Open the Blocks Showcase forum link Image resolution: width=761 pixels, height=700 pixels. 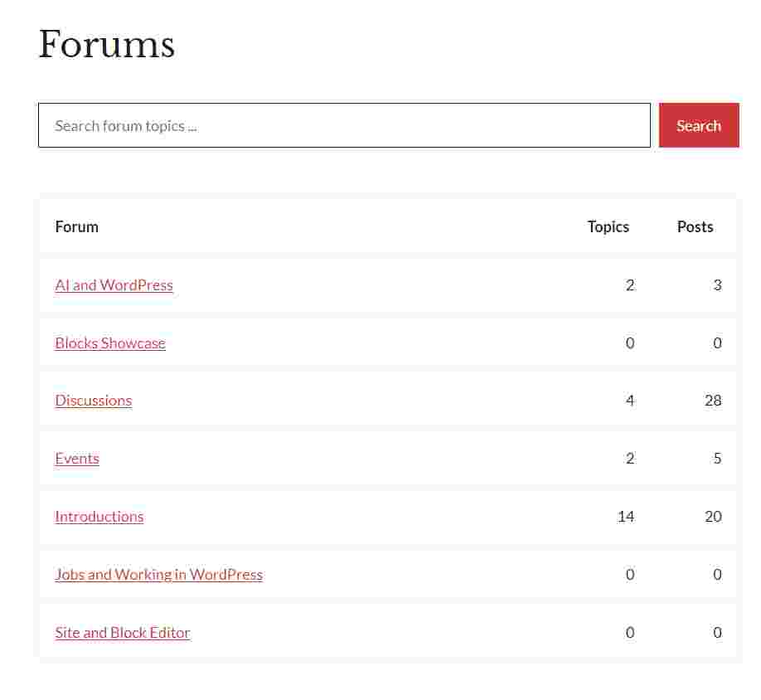[x=110, y=343]
